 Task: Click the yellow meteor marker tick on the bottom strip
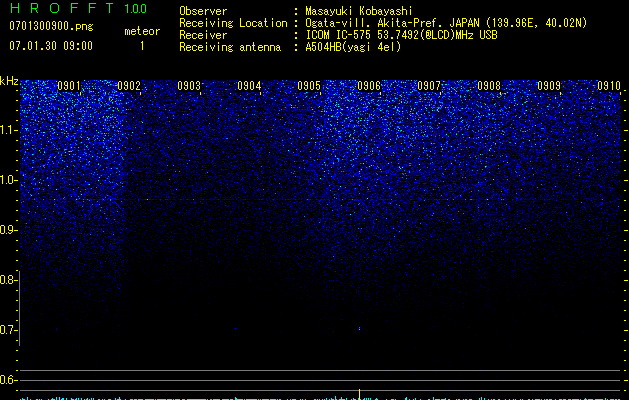coord(359,394)
